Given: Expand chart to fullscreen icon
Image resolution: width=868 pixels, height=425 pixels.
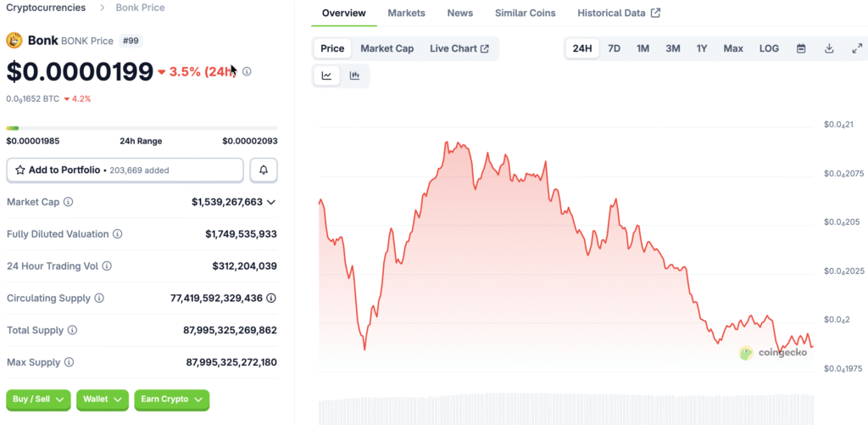Looking at the screenshot, I should 857,48.
